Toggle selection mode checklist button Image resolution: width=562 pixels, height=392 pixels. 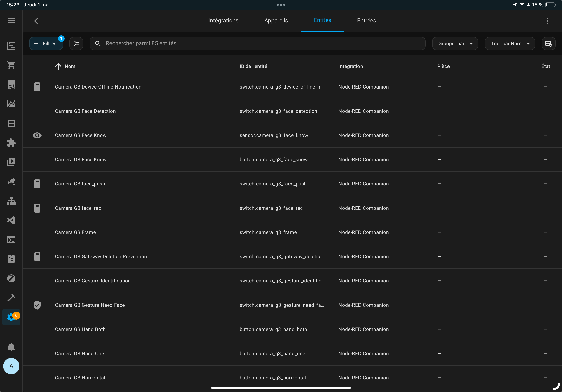point(76,43)
